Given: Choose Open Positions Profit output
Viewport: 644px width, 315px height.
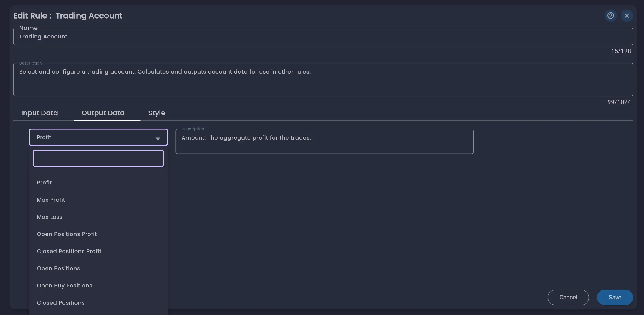Looking at the screenshot, I should 67,234.
